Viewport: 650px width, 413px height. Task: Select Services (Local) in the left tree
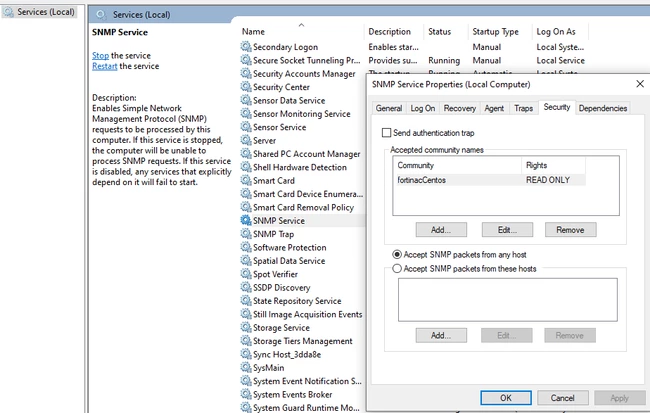tap(40, 12)
